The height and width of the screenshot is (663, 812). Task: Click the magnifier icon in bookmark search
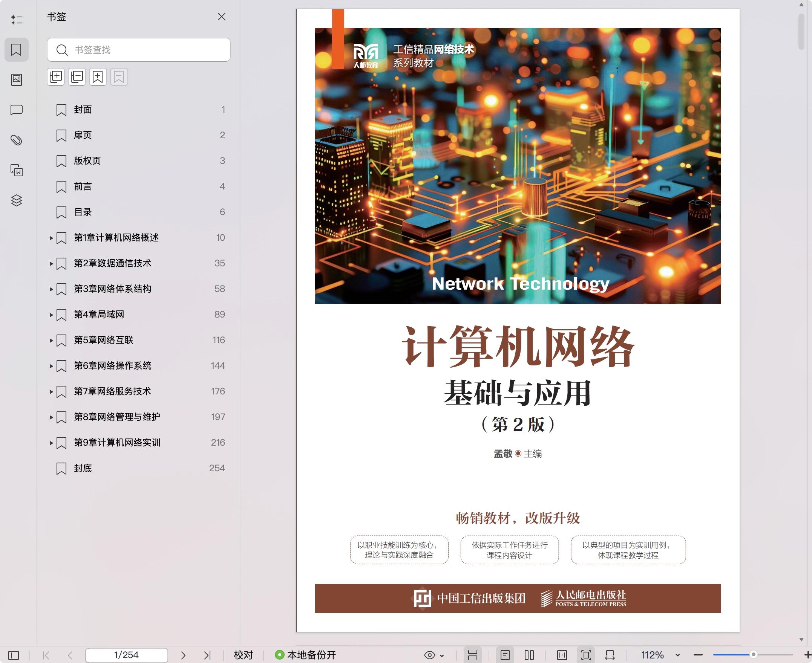coord(62,50)
